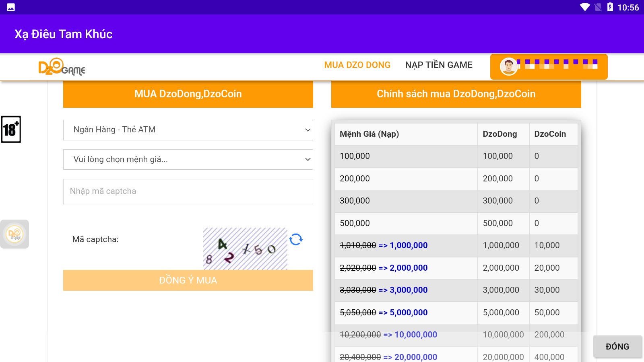644x362 pixels.
Task: Click the 3,030,000 => 3,000,000 price cell
Action: click(406, 290)
